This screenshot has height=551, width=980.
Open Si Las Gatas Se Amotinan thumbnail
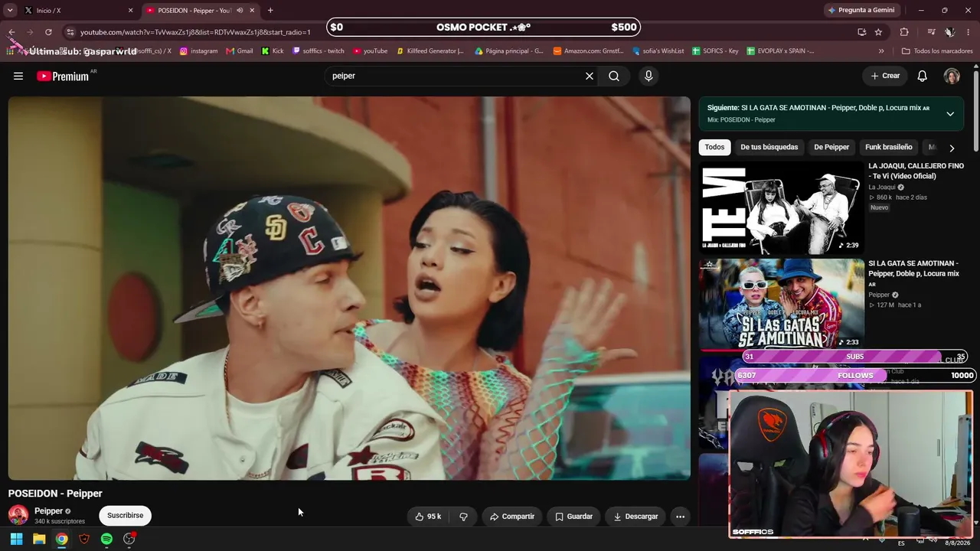pyautogui.click(x=781, y=304)
